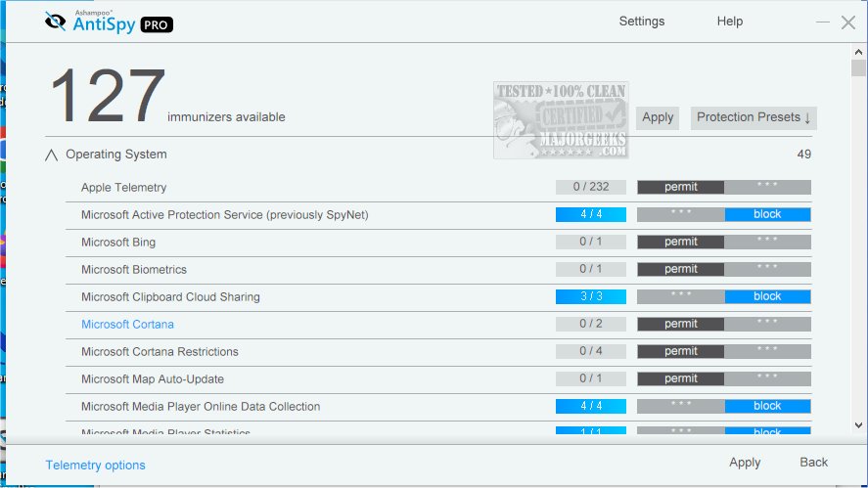
Task: Set Apple Telemetry toggle to block
Action: (x=767, y=187)
